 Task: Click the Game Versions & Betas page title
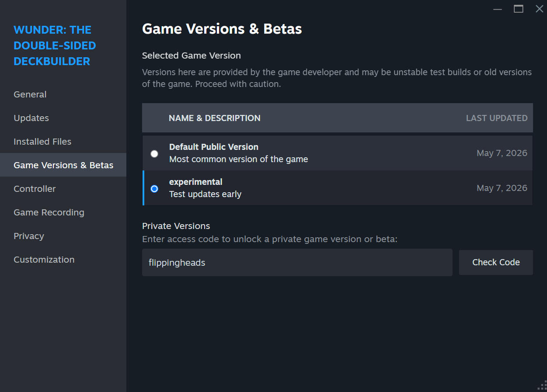point(222,29)
